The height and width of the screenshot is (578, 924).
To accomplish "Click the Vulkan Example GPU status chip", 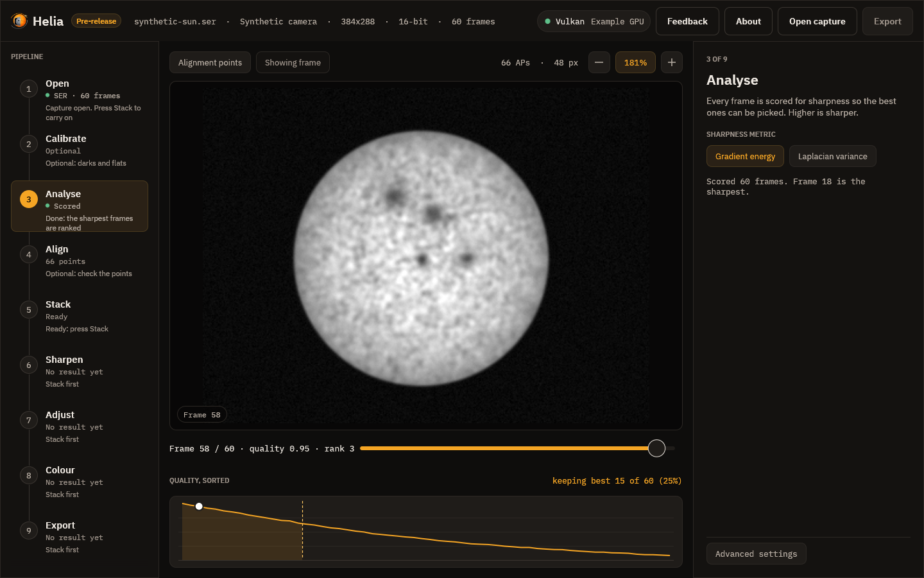I will (594, 21).
